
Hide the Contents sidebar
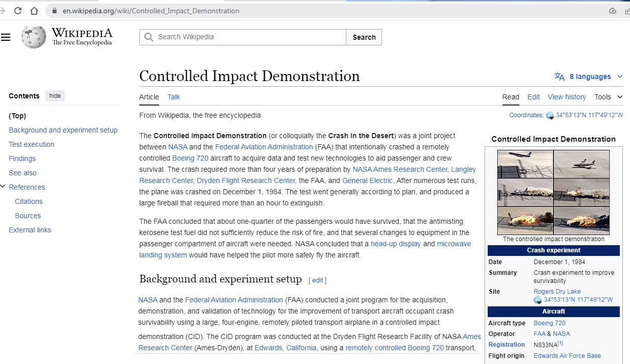tap(55, 96)
